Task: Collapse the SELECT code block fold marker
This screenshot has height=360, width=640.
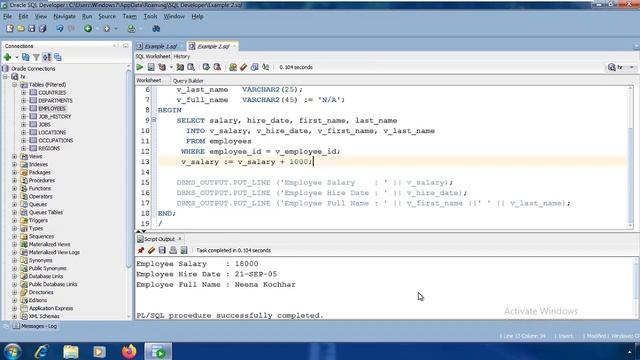Action: (x=154, y=120)
